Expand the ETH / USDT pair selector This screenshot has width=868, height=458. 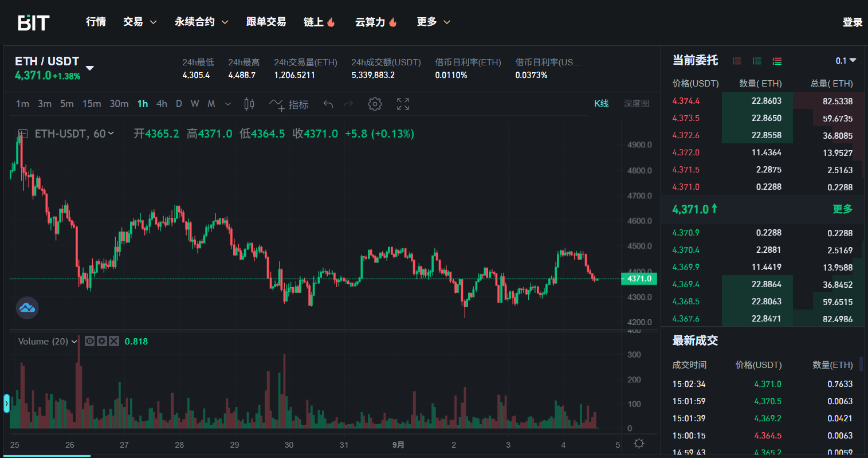89,68
